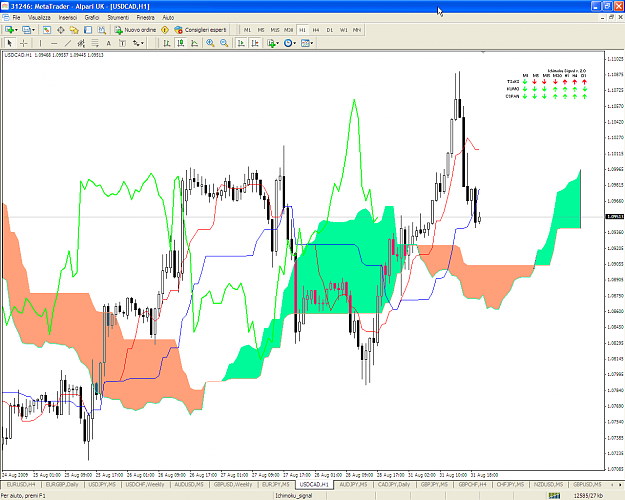Screen dimensions: 625x500
Task: Select the equidistant channel tool
Action: (81, 43)
